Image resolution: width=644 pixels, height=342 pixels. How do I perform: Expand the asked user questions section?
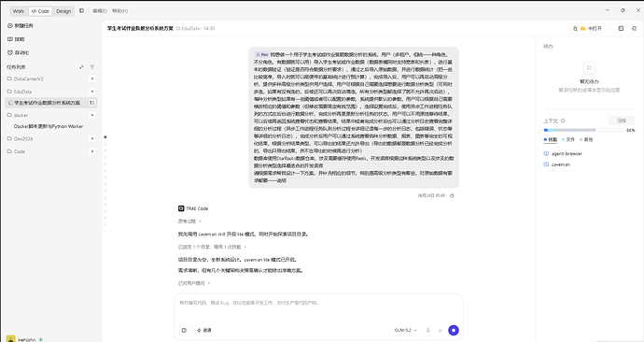[x=194, y=283]
